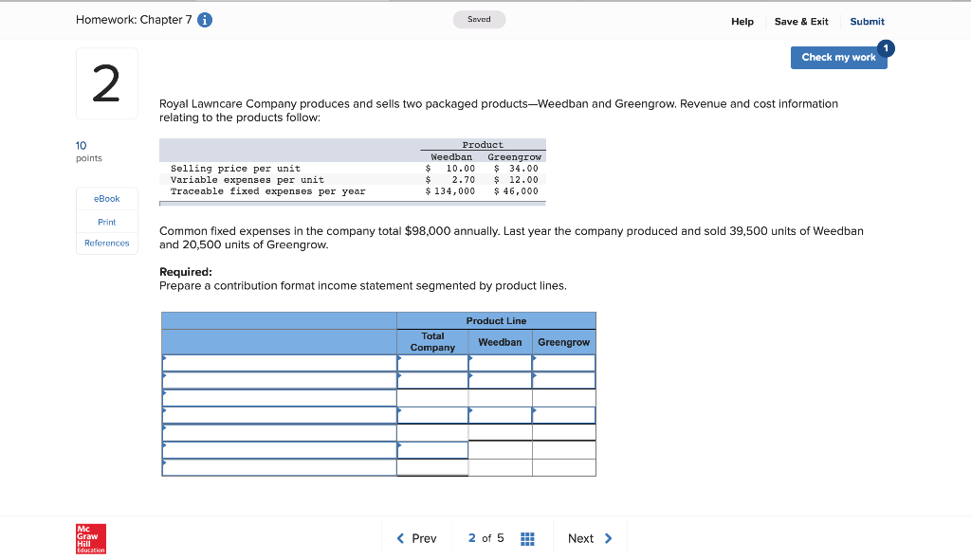Click the notification badge on Check my work

coord(885,46)
